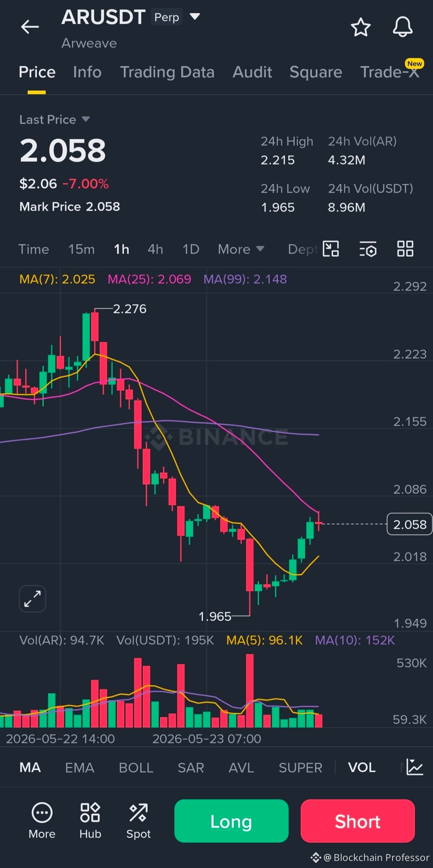Open the Last Price dropdown
This screenshot has height=868, width=433.
55,120
